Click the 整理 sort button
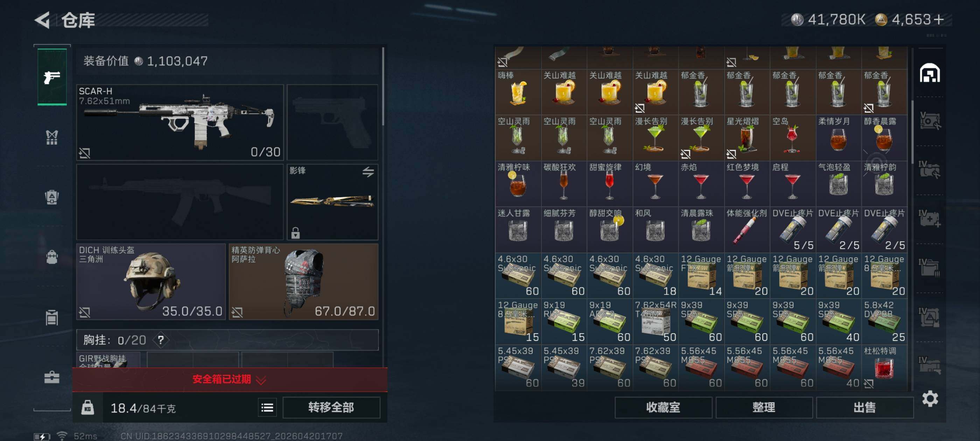 click(764, 407)
